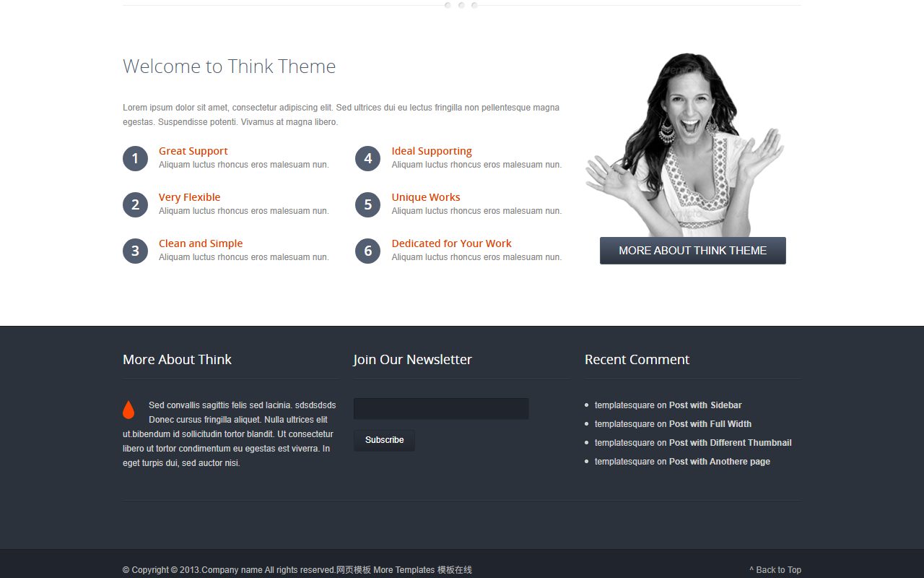Click templatesquare beside Post with Full Width
The image size is (924, 578).
(x=624, y=424)
